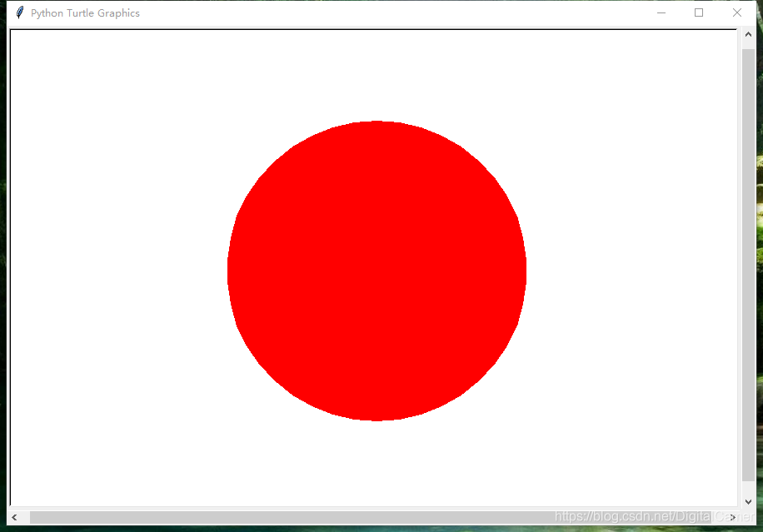This screenshot has width=763, height=532.
Task: Click the Python Turtle feather icon in title bar
Action: pyautogui.click(x=19, y=12)
